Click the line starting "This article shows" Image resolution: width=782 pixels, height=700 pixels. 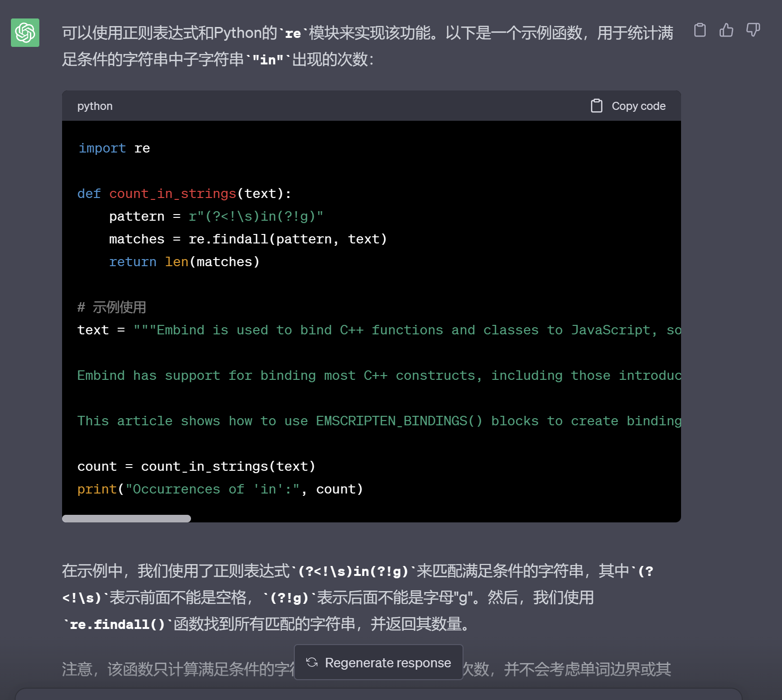coord(379,421)
